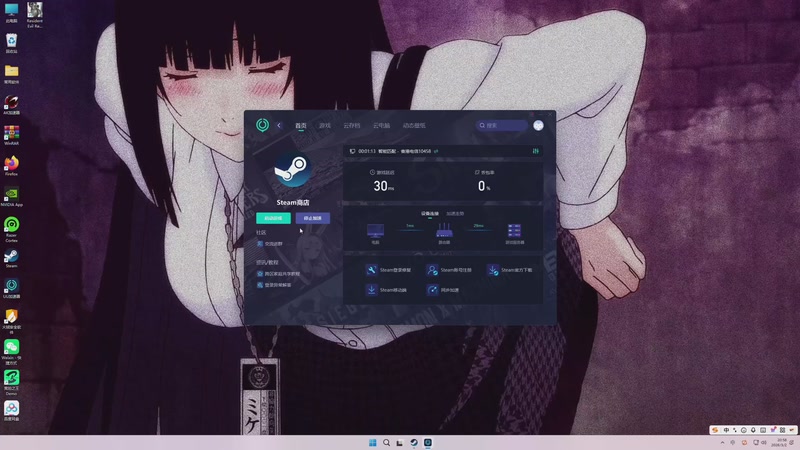Click the refresh icon beside node name
800x450 pixels.
[x=436, y=151]
